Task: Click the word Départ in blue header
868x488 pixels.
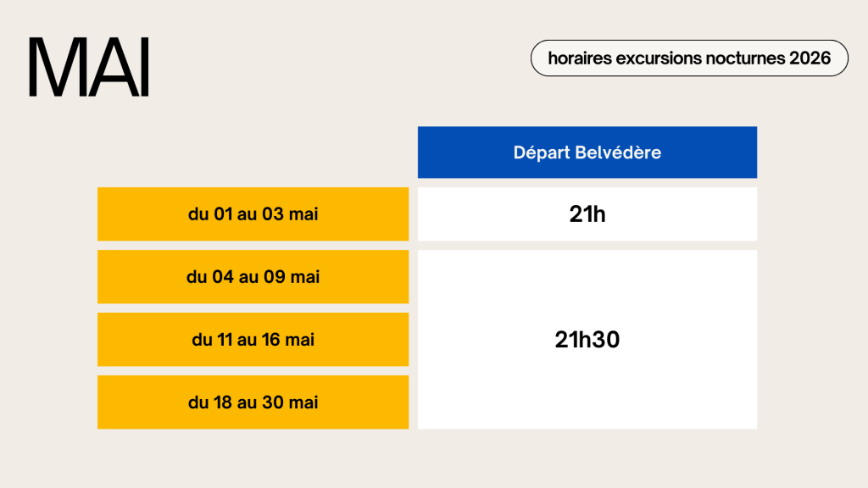Action: point(542,152)
